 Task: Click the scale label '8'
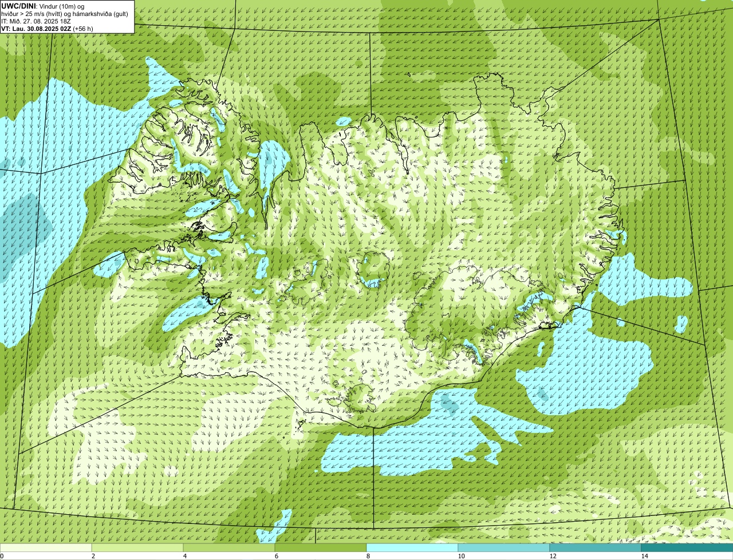click(x=368, y=556)
